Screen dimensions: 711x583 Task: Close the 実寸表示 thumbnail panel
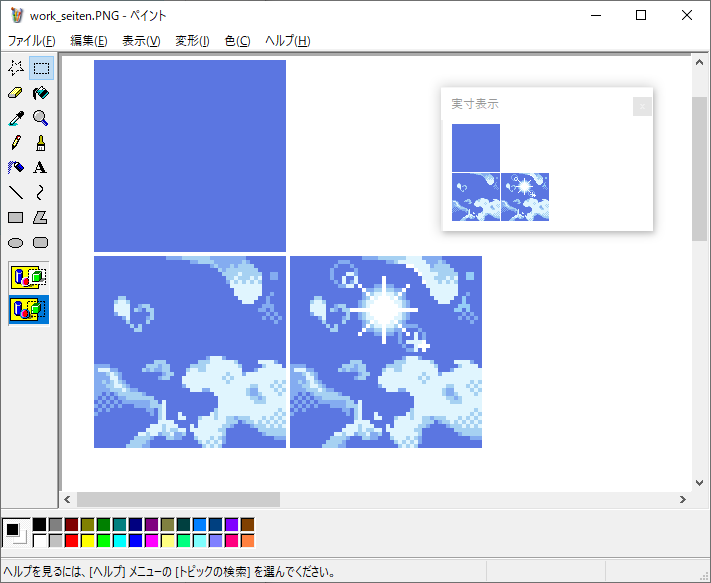click(642, 107)
